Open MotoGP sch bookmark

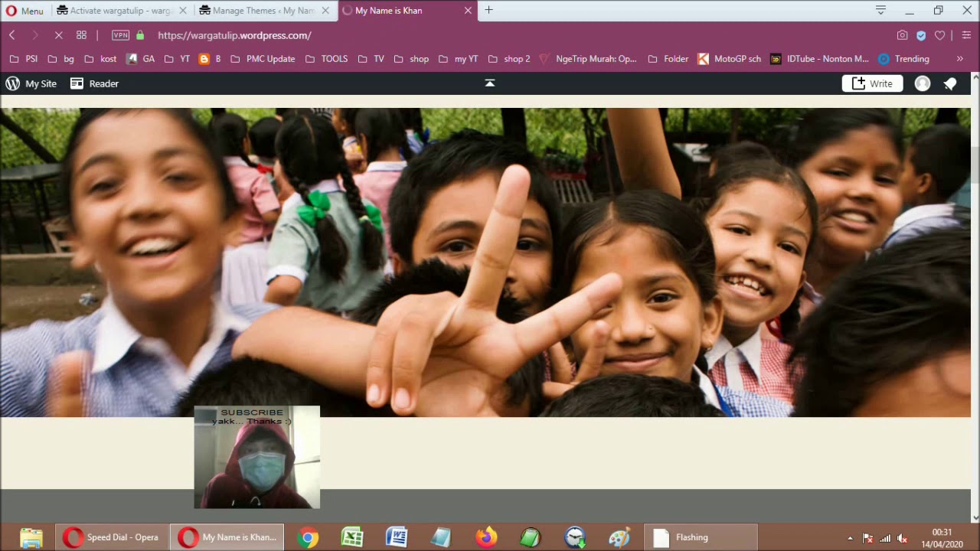point(730,59)
